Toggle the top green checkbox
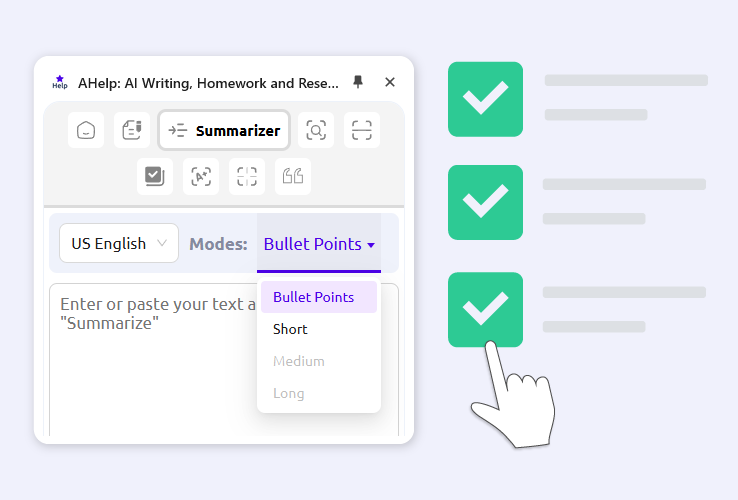 (x=485, y=99)
